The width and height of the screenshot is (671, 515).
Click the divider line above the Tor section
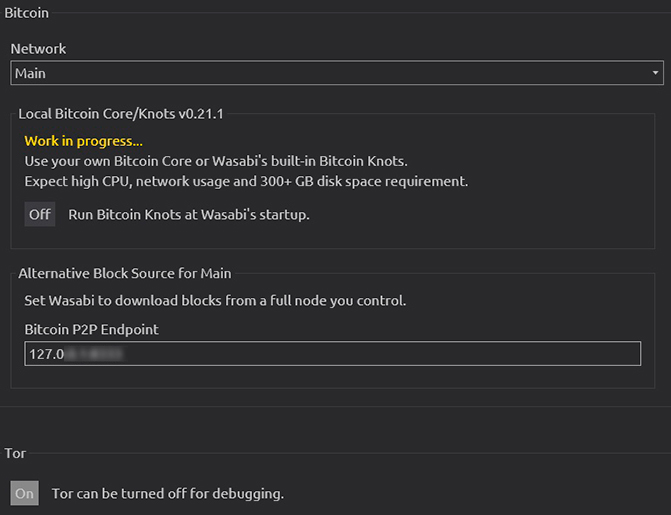tap(335, 407)
